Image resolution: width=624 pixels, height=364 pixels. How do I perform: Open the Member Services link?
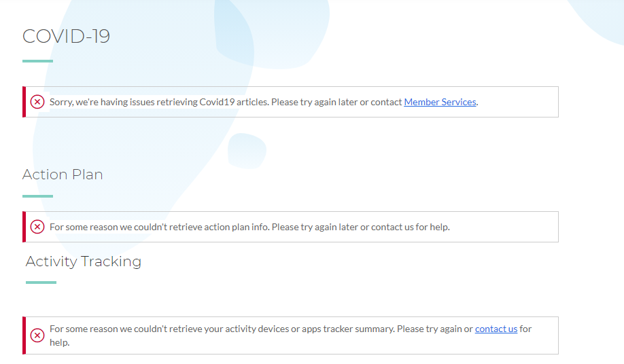440,102
